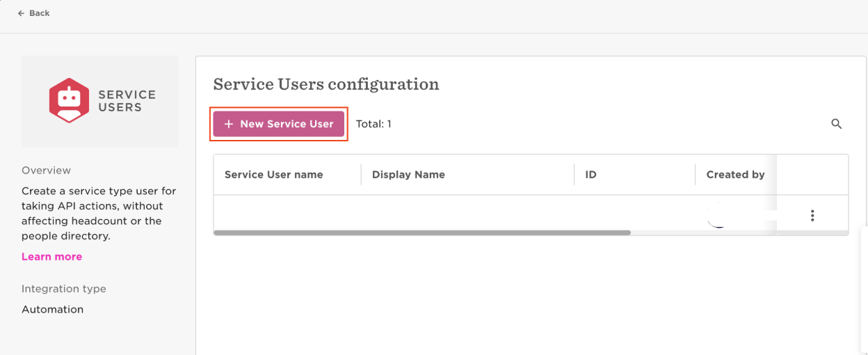This screenshot has width=868, height=355.
Task: Click the Total: 1 count label
Action: (373, 124)
